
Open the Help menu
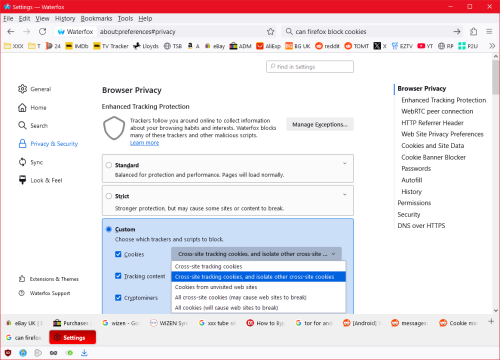pyautogui.click(x=145, y=18)
